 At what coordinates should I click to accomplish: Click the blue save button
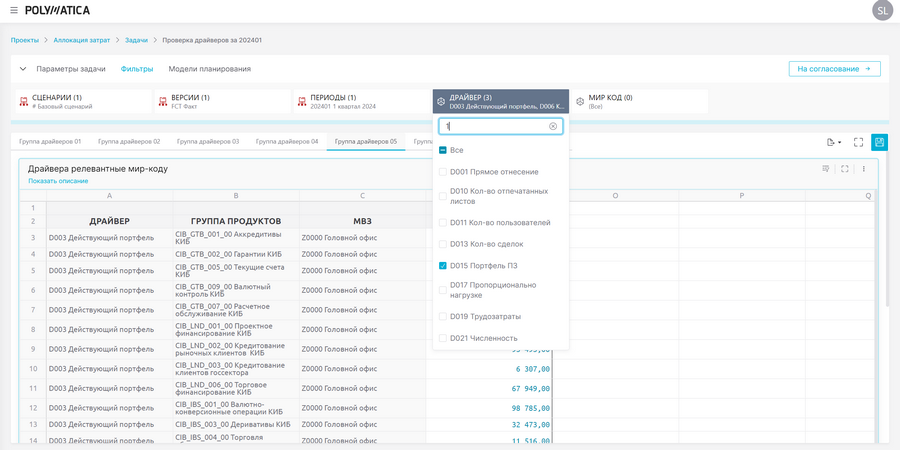coord(879,142)
